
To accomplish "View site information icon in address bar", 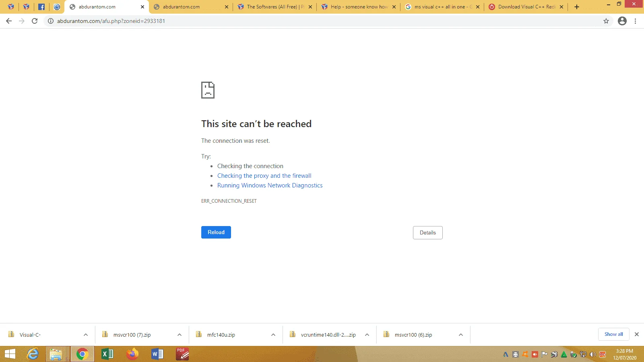I will click(51, 21).
